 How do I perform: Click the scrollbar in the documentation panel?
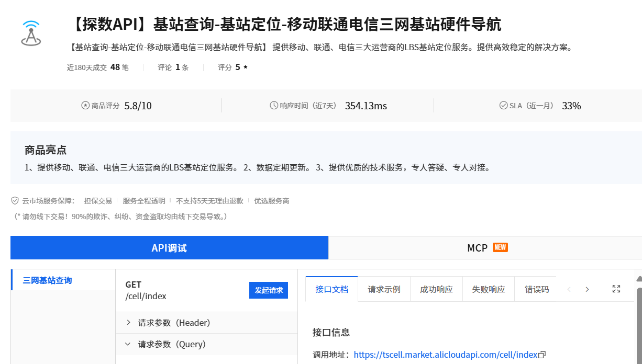tap(639, 324)
